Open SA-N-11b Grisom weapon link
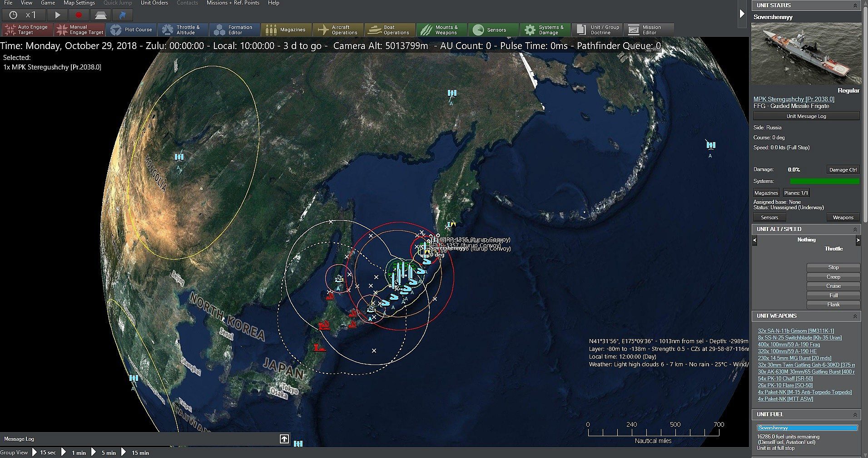 pyautogui.click(x=796, y=331)
